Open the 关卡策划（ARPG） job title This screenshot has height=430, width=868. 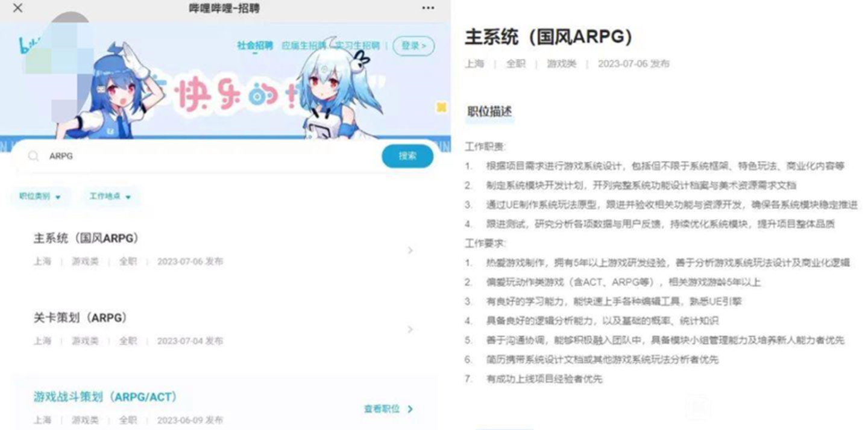[80, 317]
